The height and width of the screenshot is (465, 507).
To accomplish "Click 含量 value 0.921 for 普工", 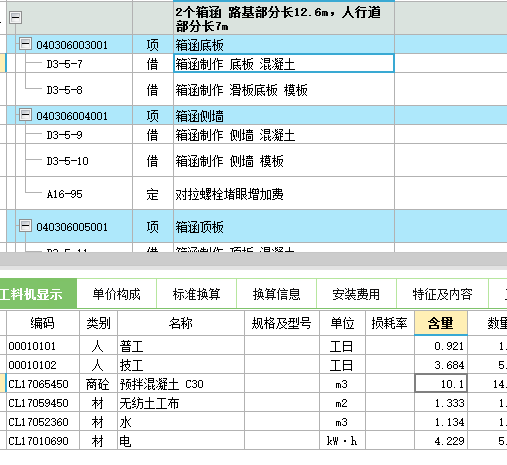I will [441, 346].
